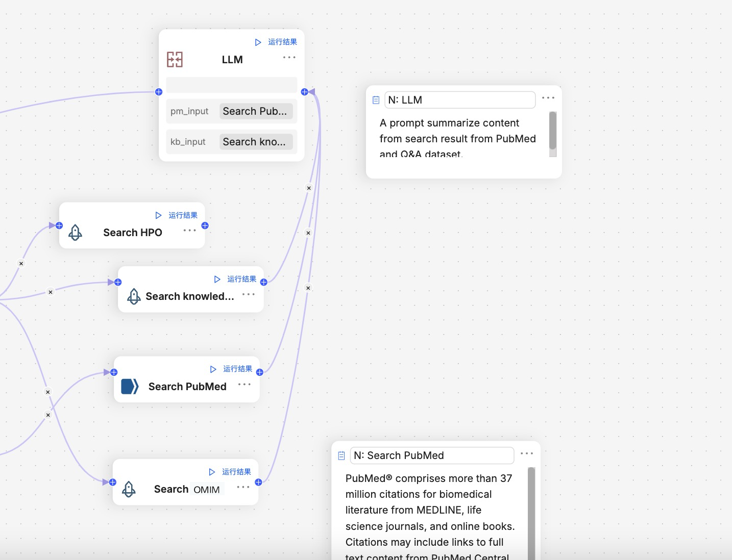
Task: Run the Search PubMed node
Action: [213, 369]
